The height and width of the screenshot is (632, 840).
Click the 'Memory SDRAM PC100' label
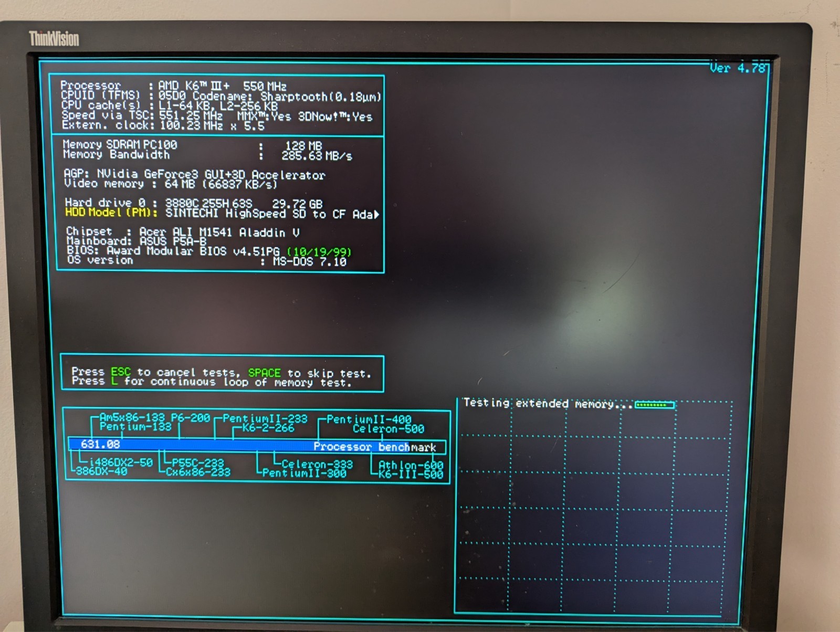[120, 144]
